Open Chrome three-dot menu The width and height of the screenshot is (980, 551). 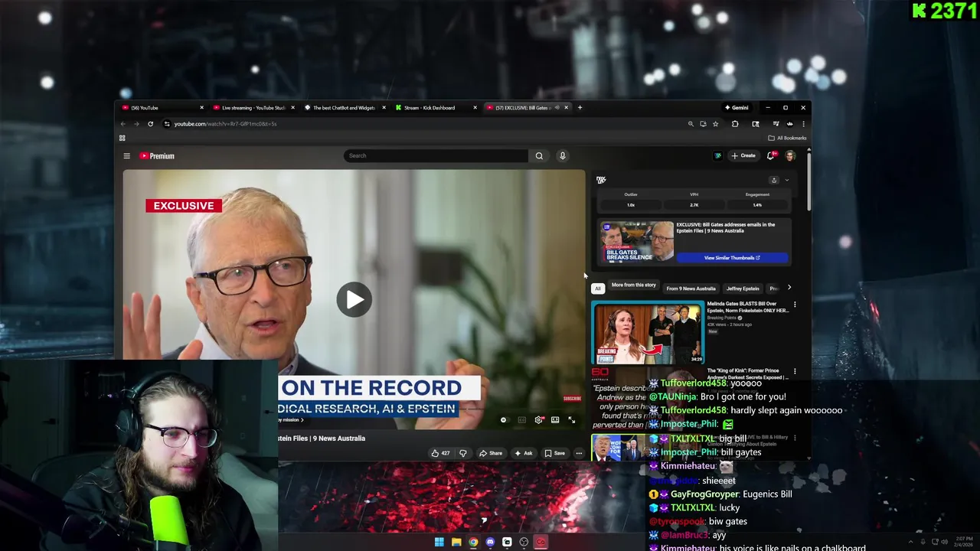click(x=803, y=124)
